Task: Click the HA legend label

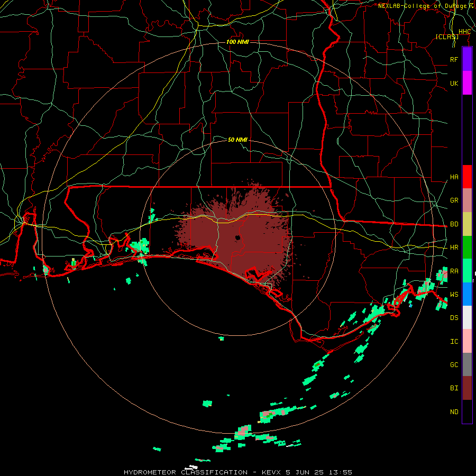Action: [454, 177]
